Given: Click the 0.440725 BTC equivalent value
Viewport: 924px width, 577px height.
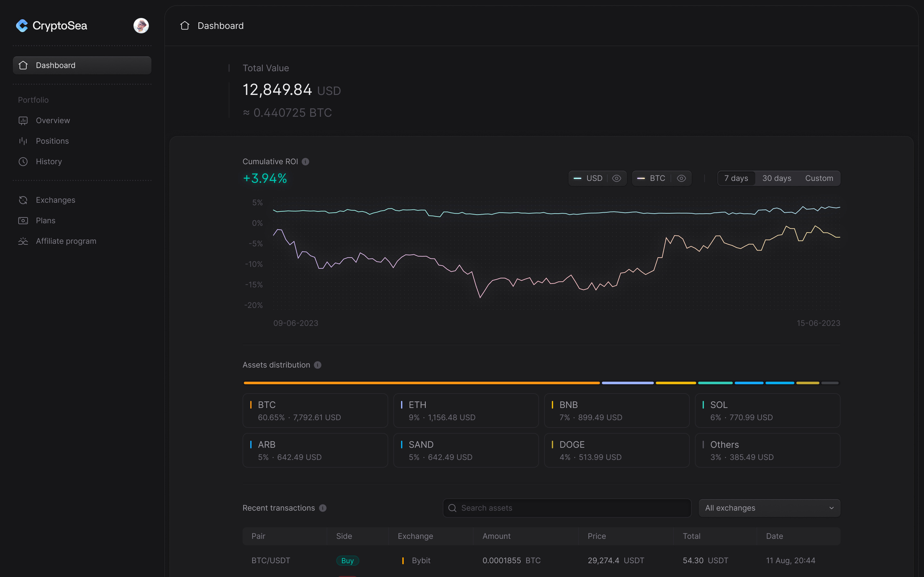Looking at the screenshot, I should pos(287,113).
